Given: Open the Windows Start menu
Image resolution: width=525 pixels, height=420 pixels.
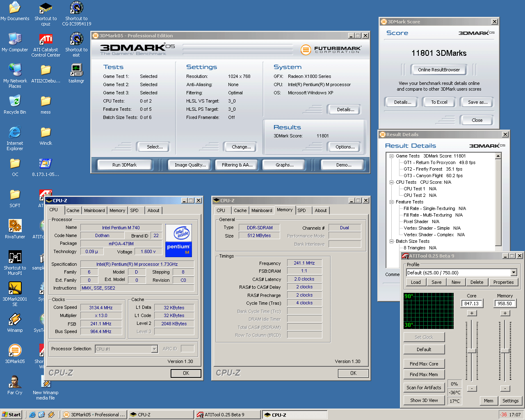Looking at the screenshot, I should coord(11,415).
